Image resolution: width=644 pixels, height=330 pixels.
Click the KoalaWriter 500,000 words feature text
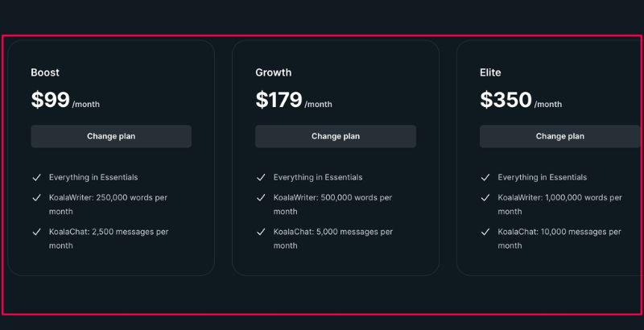(x=332, y=204)
